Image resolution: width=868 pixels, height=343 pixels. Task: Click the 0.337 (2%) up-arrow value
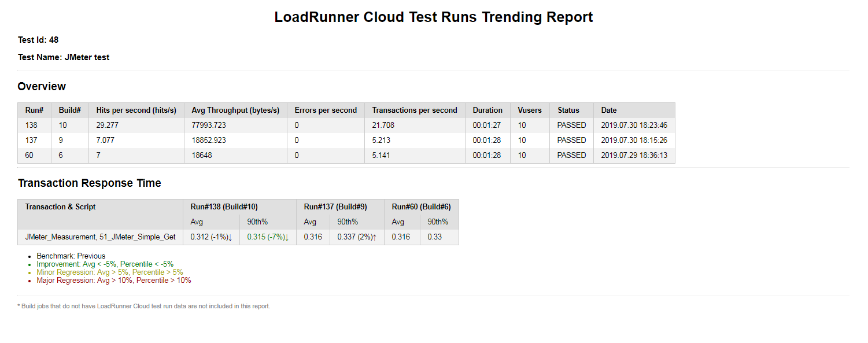tap(357, 237)
